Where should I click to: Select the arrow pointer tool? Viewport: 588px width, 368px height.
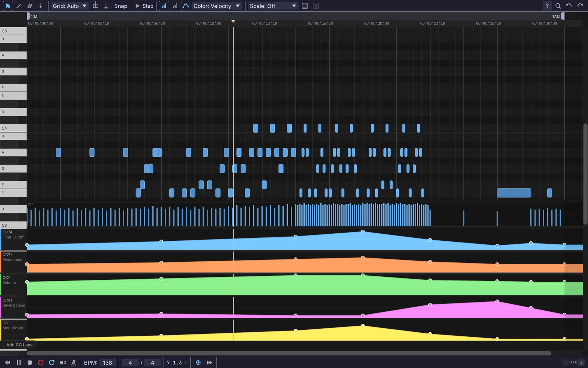click(8, 6)
